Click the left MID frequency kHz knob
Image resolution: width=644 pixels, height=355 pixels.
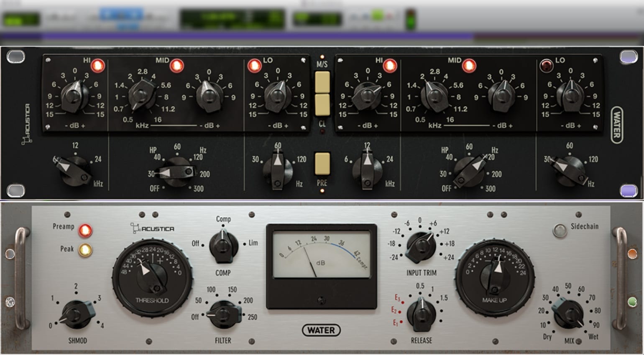[143, 95]
